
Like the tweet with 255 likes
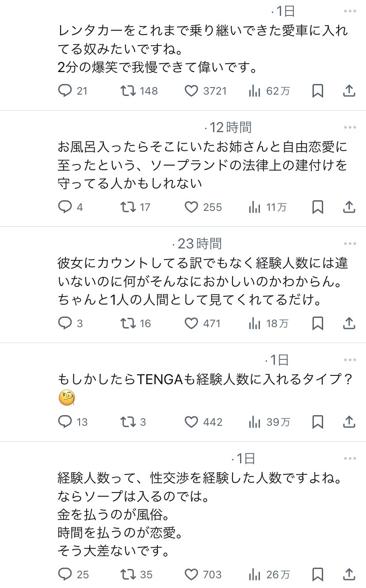[191, 207]
